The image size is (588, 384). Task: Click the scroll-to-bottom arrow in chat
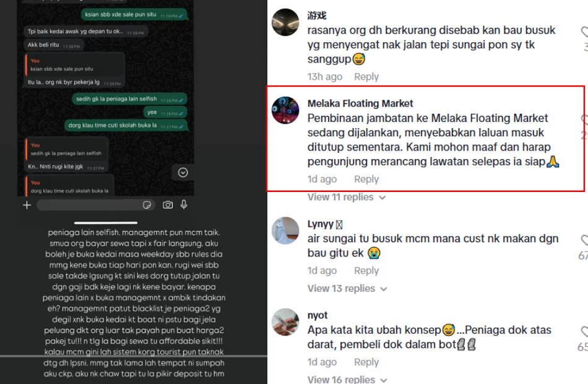click(x=183, y=173)
